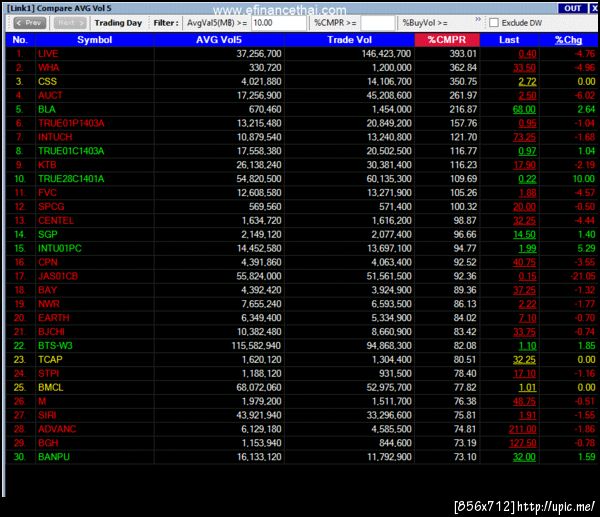Click %CMPR value 100.32
This screenshot has width=600, height=517.
pos(463,207)
